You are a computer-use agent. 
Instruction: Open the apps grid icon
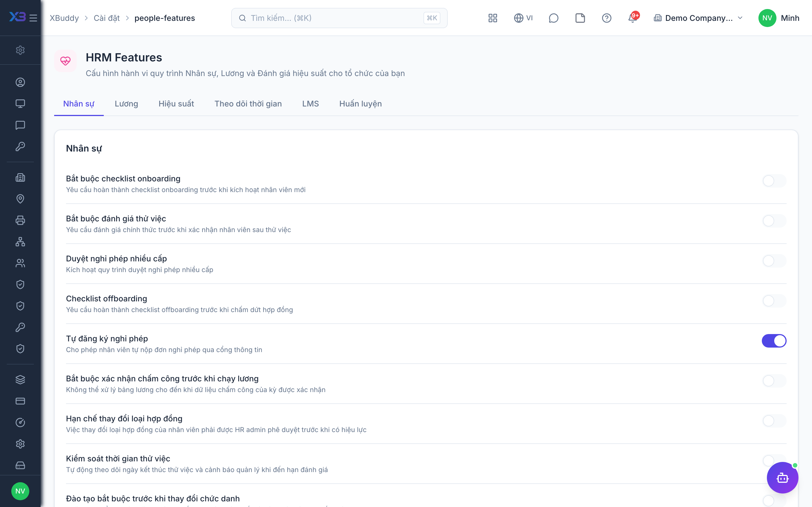click(493, 18)
